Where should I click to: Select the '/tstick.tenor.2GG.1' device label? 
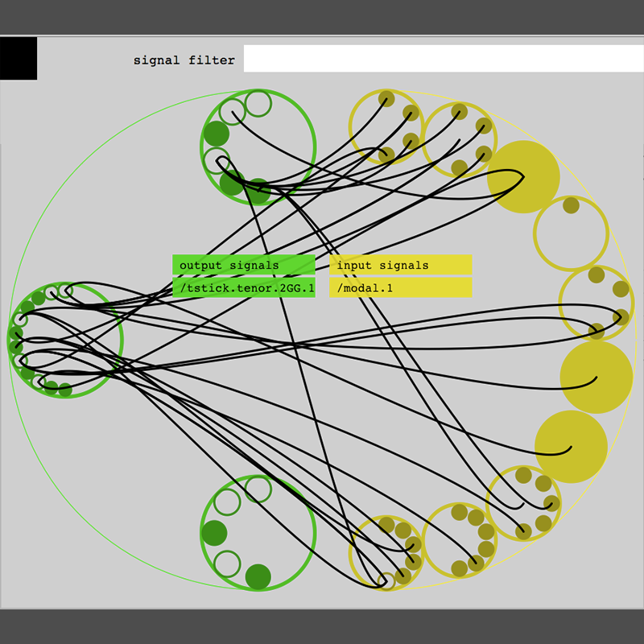point(244,288)
